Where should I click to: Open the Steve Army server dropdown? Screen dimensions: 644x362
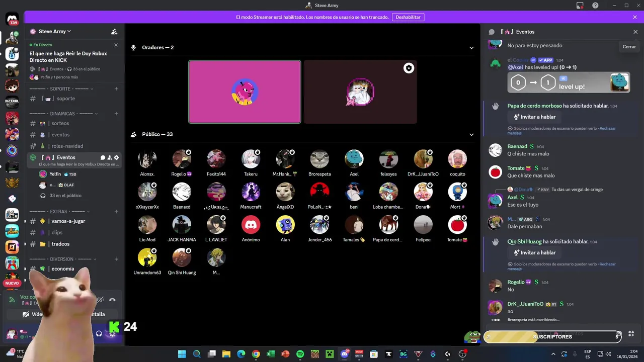[x=55, y=31]
